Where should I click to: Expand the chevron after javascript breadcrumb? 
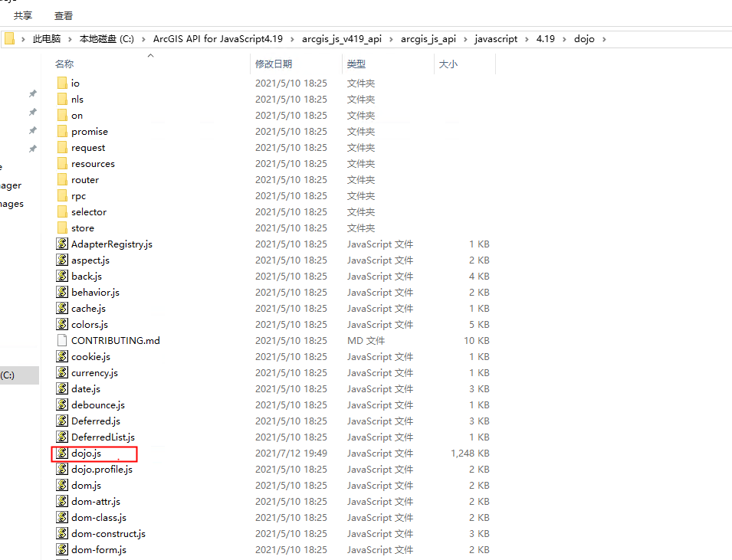[x=527, y=39]
